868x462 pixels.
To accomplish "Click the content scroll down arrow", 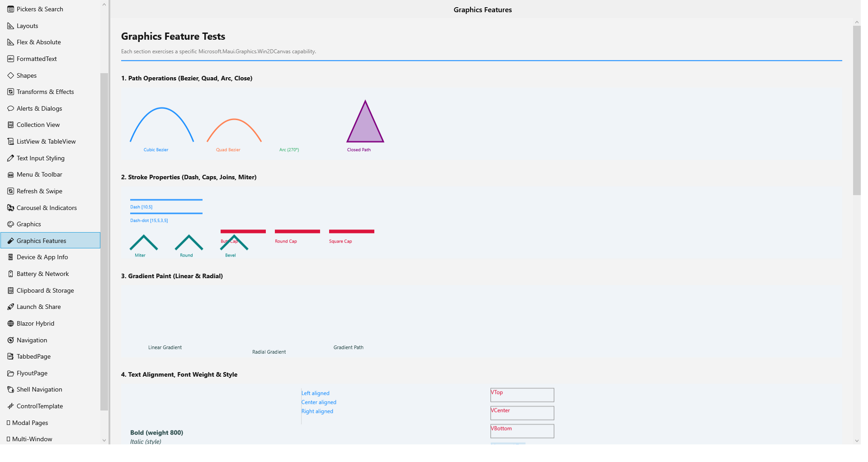I will click(857, 441).
